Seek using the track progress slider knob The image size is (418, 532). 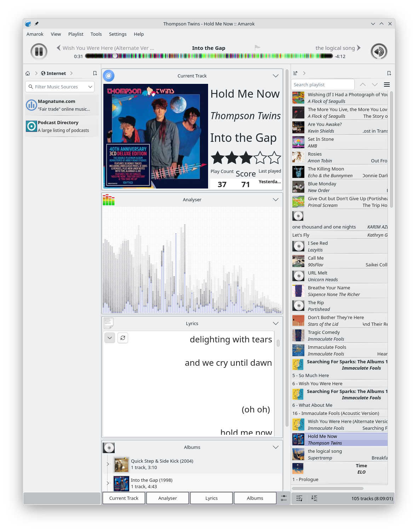(x=115, y=56)
